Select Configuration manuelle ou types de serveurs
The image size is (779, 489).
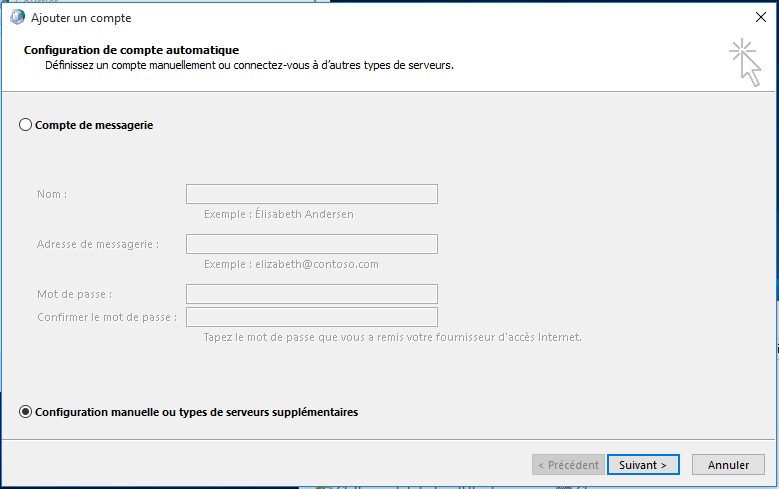click(x=26, y=412)
